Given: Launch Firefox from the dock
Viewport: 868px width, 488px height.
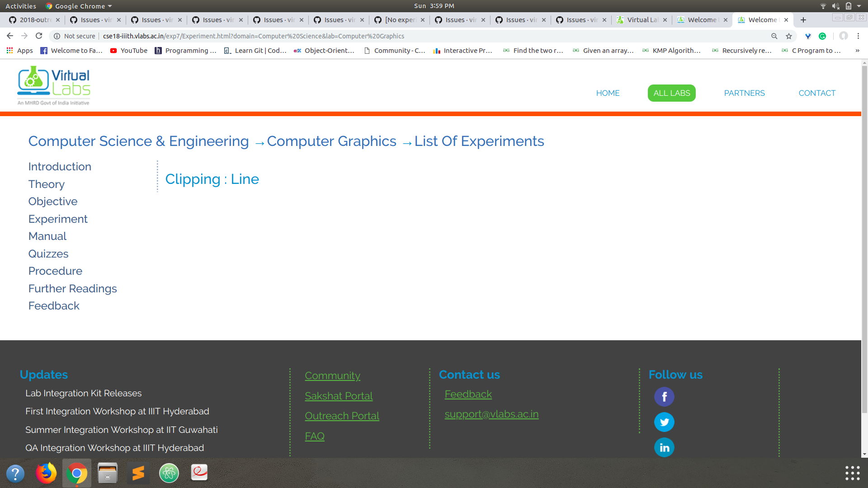Looking at the screenshot, I should 46,473.
